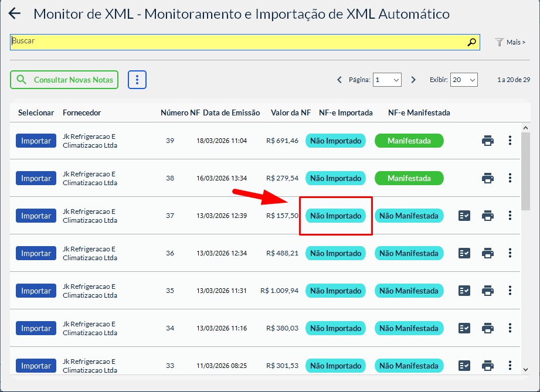Click Consultar Novas Notas button
Viewport: 540px width, 392px height.
tap(64, 80)
